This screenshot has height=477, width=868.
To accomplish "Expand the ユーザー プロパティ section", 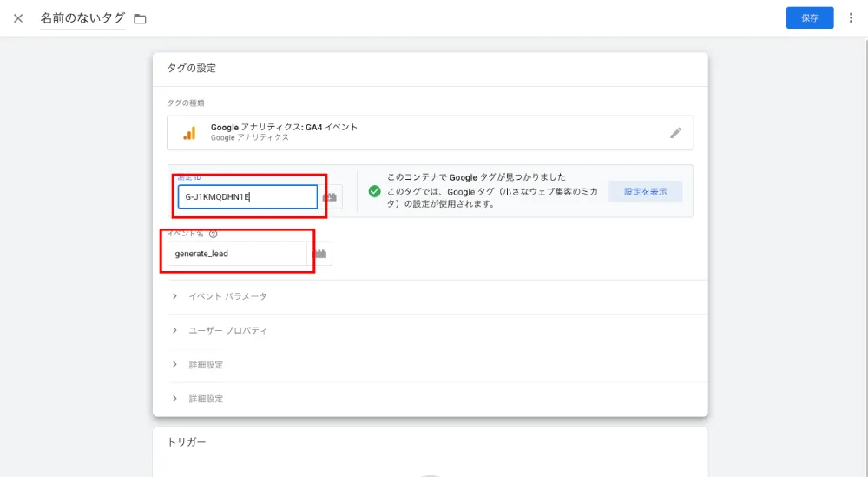I will pos(437,331).
